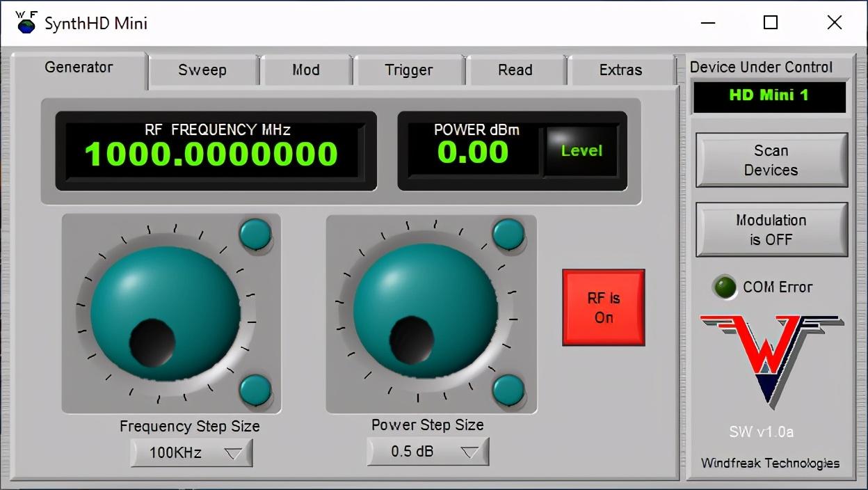Maximize the SynthHD Mini window
The width and height of the screenshot is (868, 490).
(771, 23)
